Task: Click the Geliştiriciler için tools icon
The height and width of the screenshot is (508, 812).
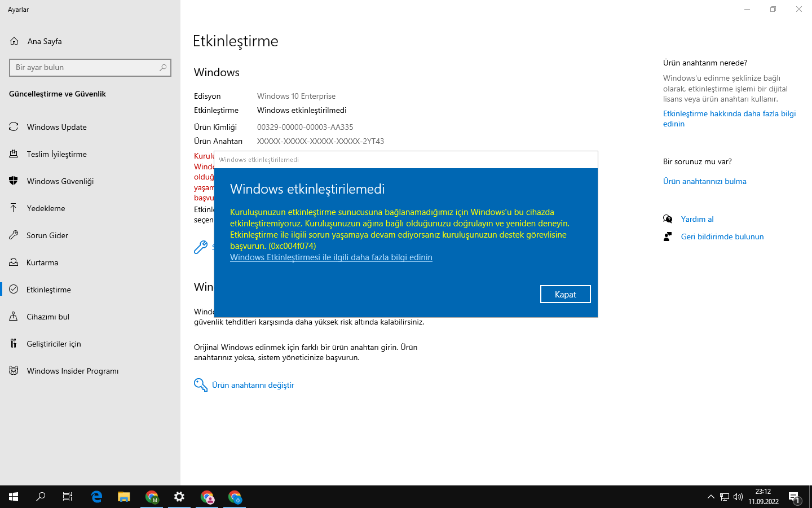Action: click(x=14, y=344)
